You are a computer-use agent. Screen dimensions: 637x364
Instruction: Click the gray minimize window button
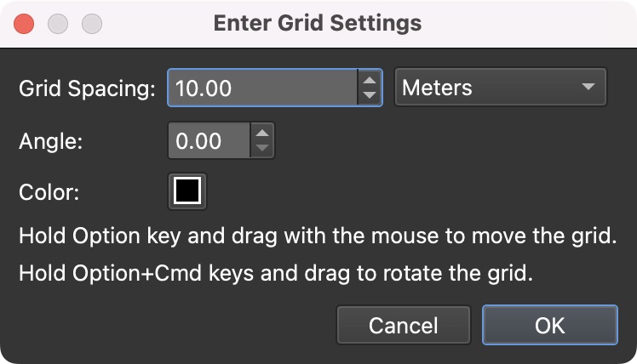point(58,23)
